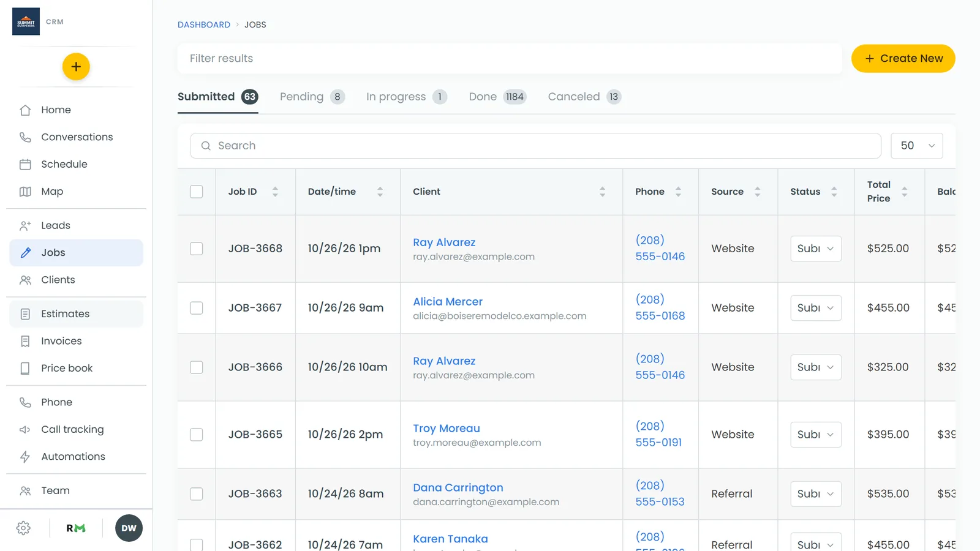Click the Conversations phone icon
This screenshot has height=551, width=980.
tap(25, 137)
